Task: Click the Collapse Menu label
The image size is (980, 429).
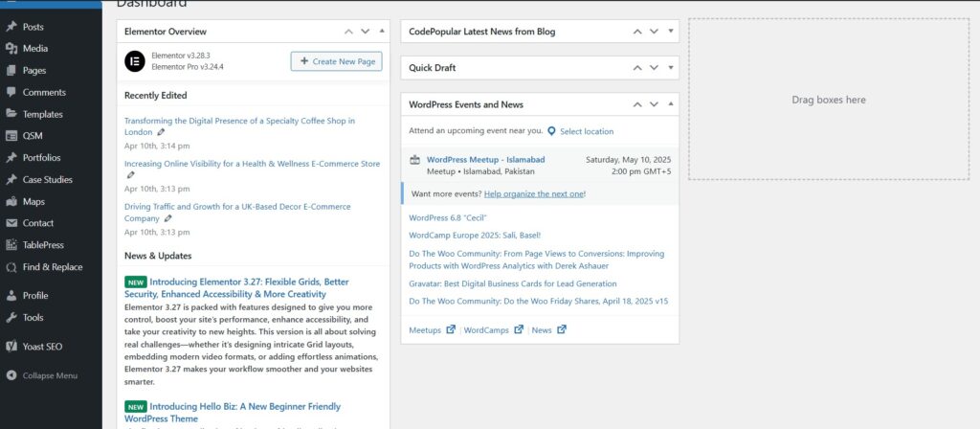Action: (50, 375)
